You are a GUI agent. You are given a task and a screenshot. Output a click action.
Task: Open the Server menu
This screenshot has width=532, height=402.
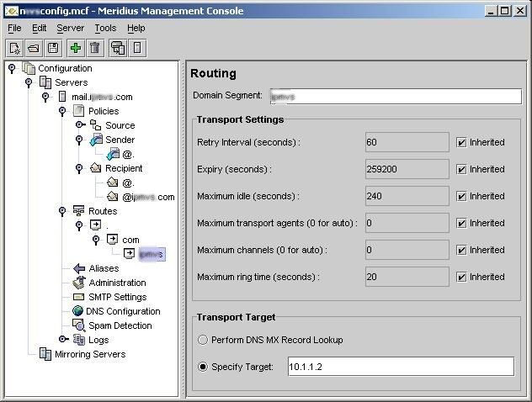71,28
